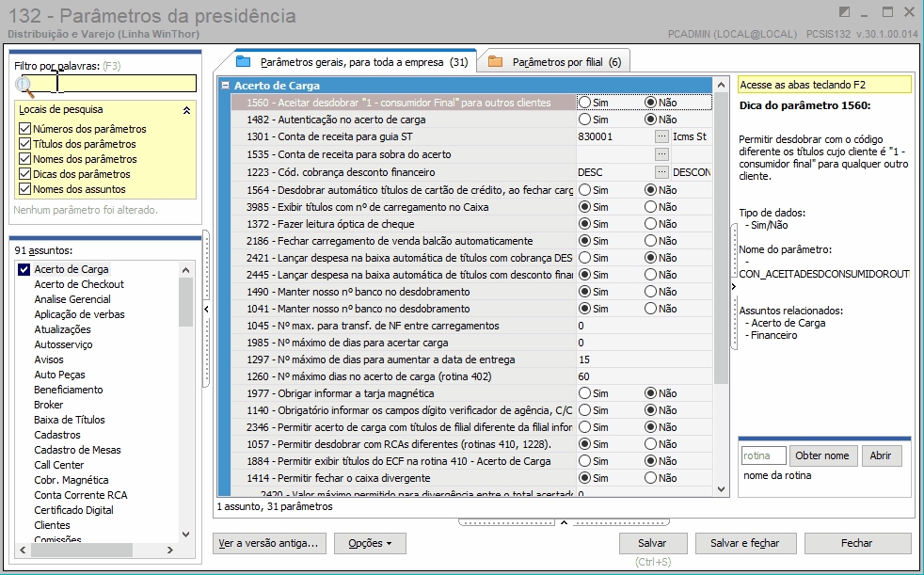Toggle Nomes dos assuntos checkbox
This screenshot has height=575, width=924.
click(x=24, y=189)
